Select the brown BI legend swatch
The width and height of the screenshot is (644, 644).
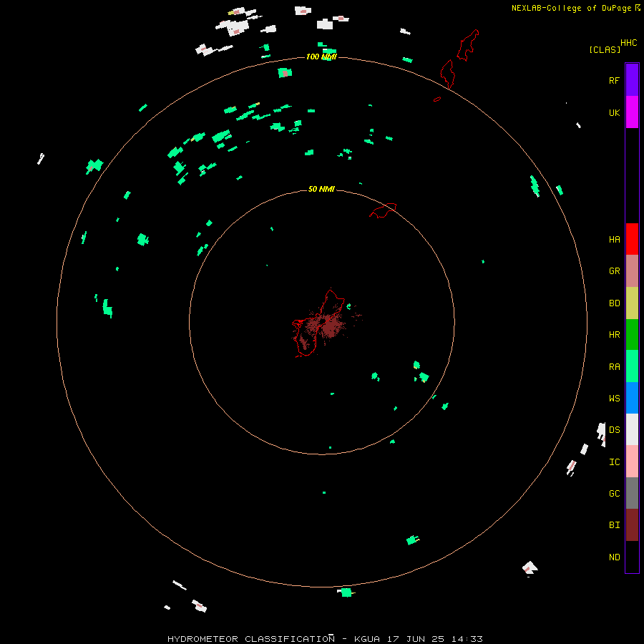point(632,525)
